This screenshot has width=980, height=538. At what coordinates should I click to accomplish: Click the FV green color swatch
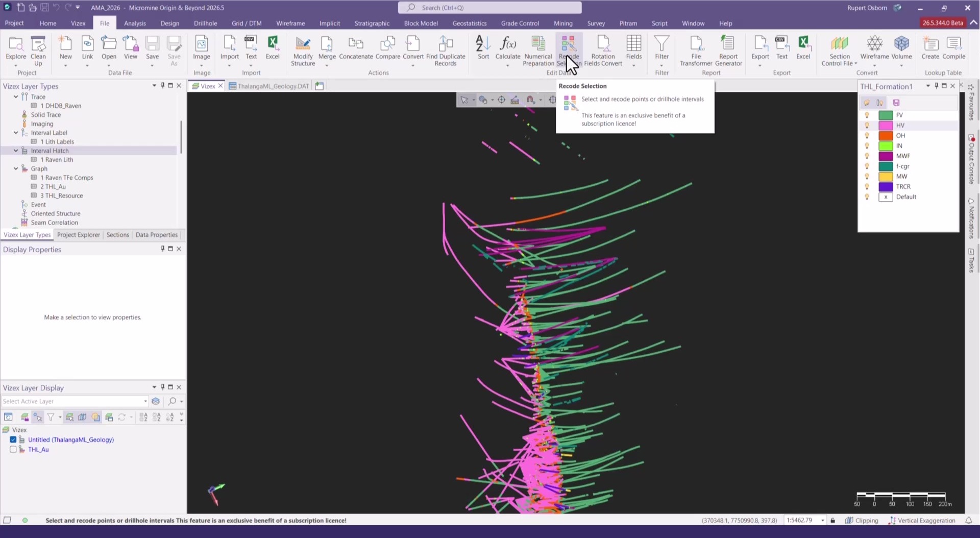[x=886, y=115]
